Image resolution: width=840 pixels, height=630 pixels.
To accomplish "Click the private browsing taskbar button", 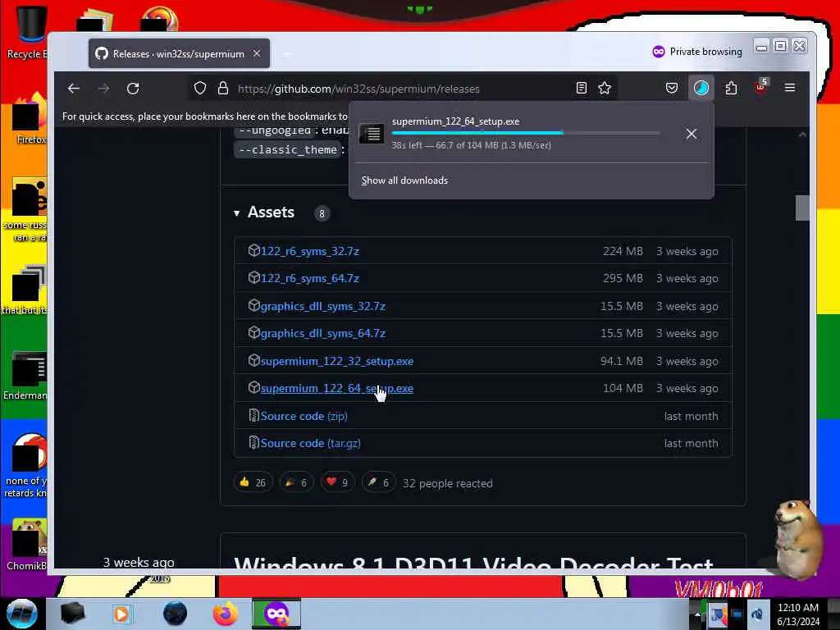I will click(x=276, y=614).
